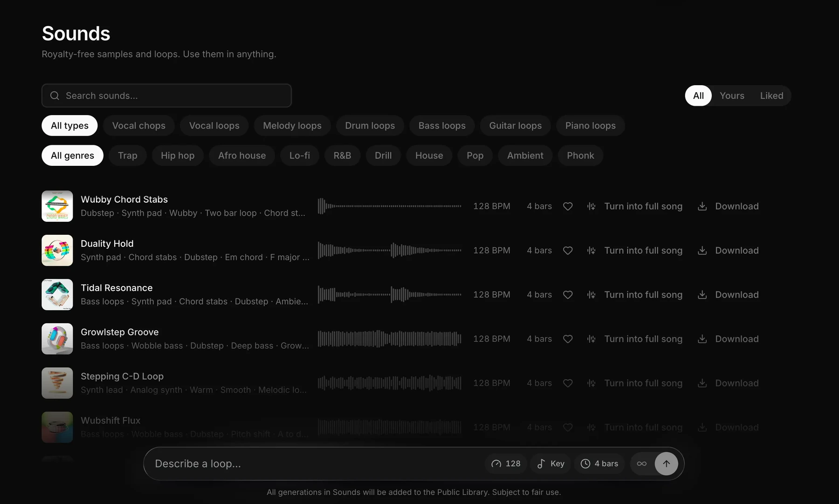The image size is (839, 504).
Task: Toggle the infinity loop mode button
Action: coord(642,464)
